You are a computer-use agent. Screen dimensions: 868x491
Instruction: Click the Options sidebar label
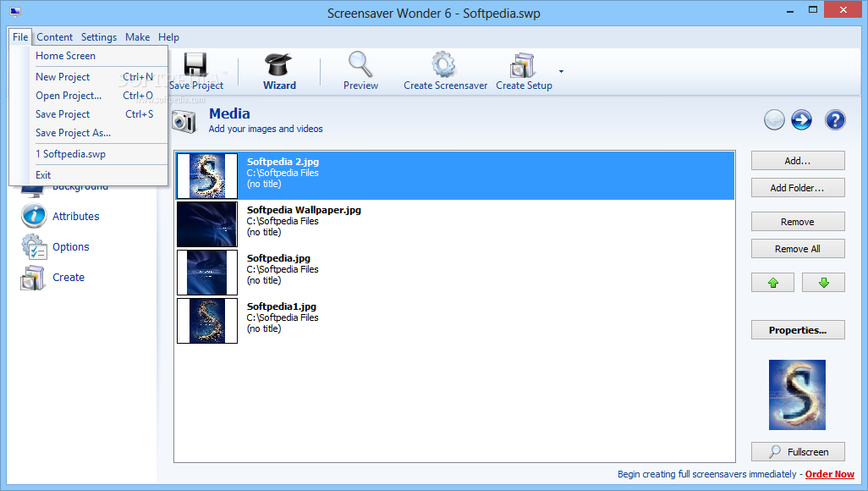pyautogui.click(x=71, y=247)
